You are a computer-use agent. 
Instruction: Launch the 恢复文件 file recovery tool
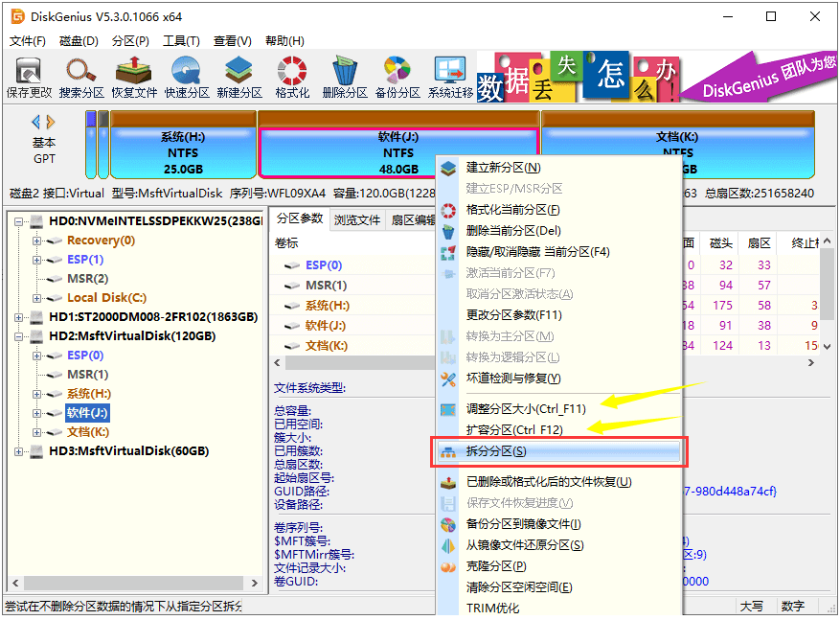coord(134,78)
